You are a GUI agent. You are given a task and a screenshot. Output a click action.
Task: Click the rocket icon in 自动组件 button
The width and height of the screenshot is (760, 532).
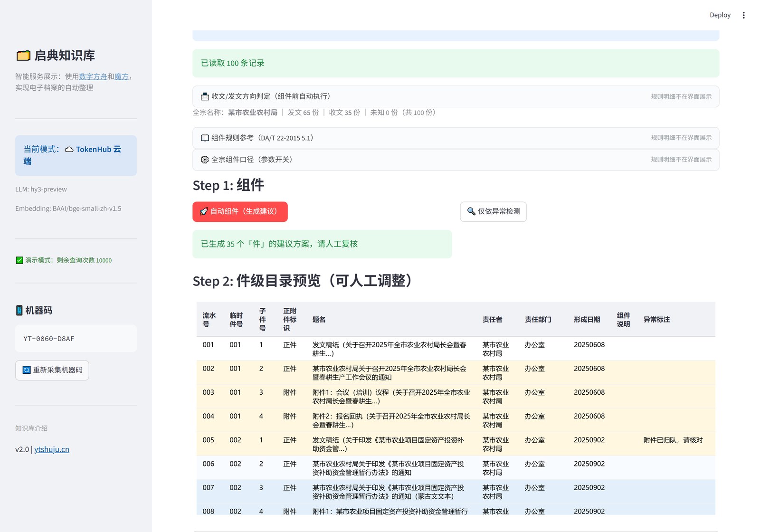click(204, 211)
